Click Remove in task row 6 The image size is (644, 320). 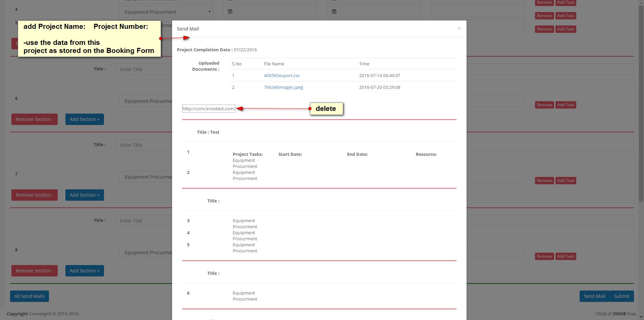[544, 105]
